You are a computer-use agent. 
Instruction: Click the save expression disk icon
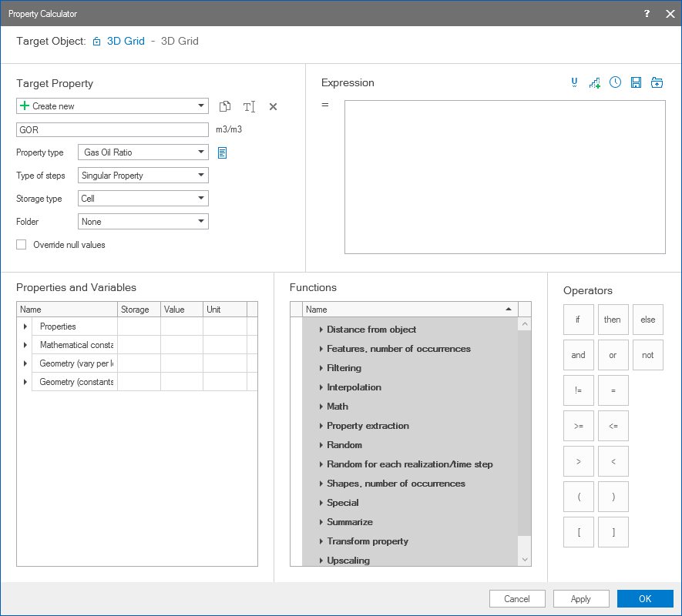(636, 82)
